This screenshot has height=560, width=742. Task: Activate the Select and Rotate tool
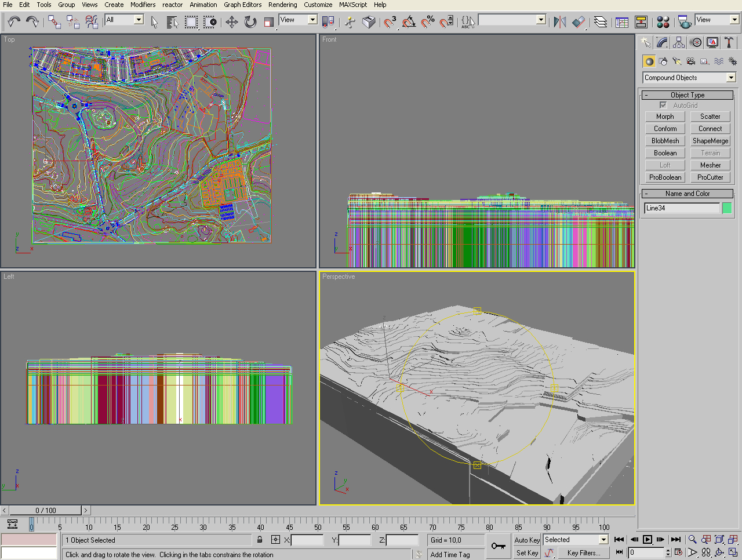click(250, 22)
